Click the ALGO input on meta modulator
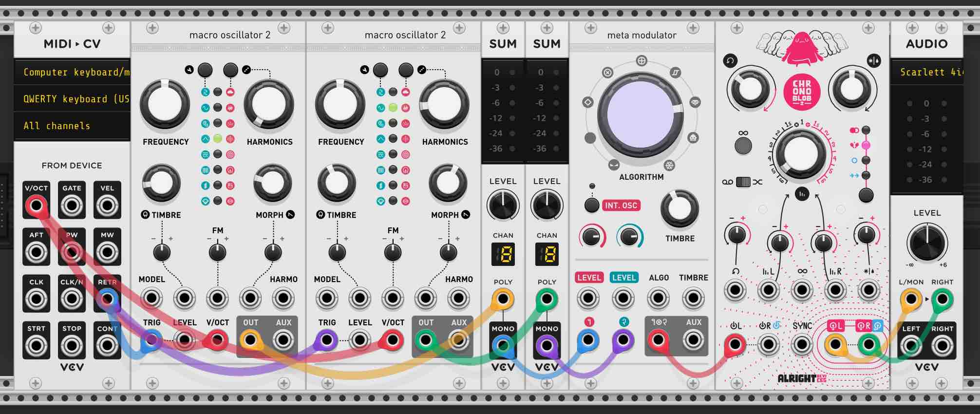 [658, 298]
